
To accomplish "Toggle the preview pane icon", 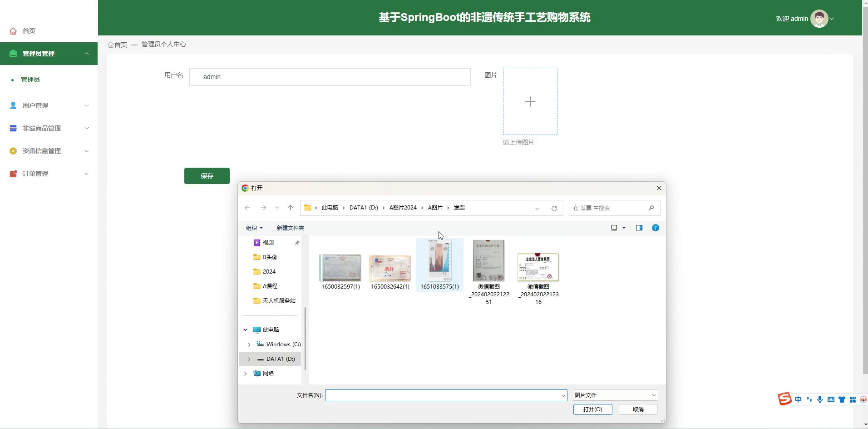I will (639, 228).
